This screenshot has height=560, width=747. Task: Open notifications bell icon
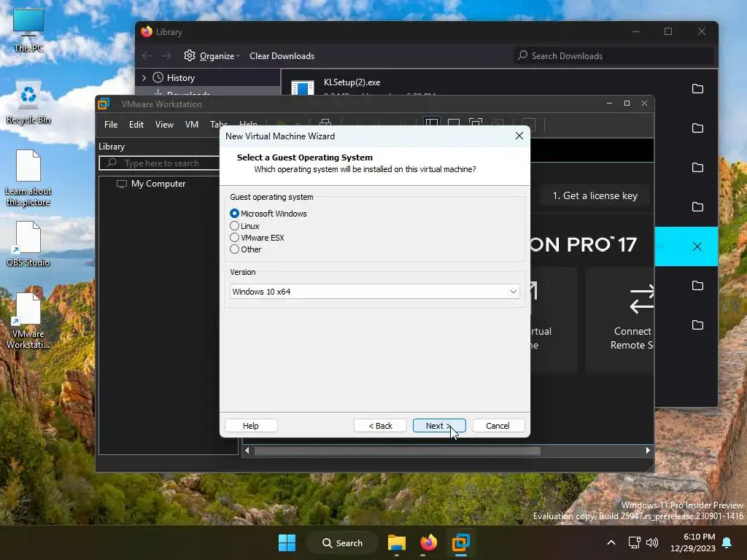point(727,542)
